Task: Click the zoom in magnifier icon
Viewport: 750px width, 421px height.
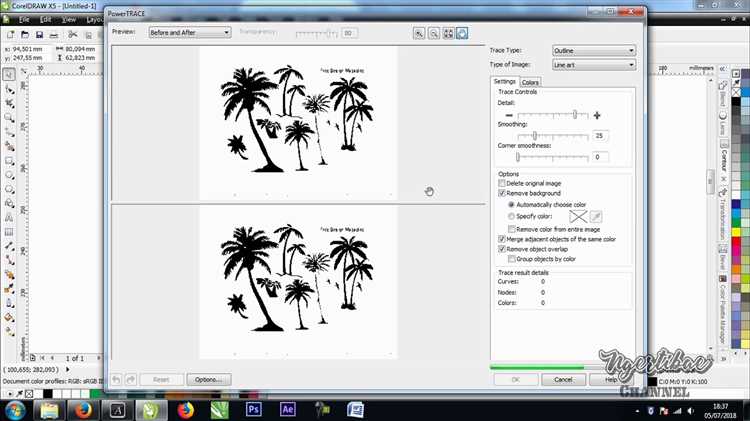Action: pos(419,33)
